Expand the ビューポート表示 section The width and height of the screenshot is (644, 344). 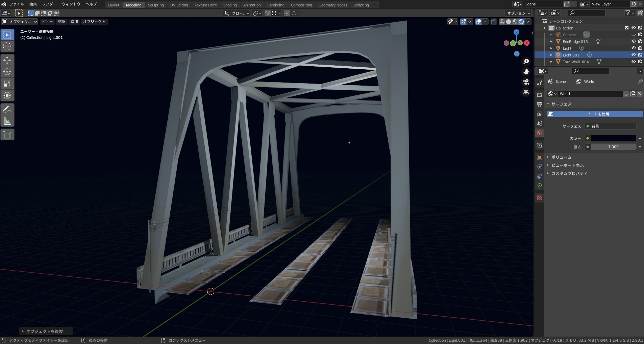point(567,165)
